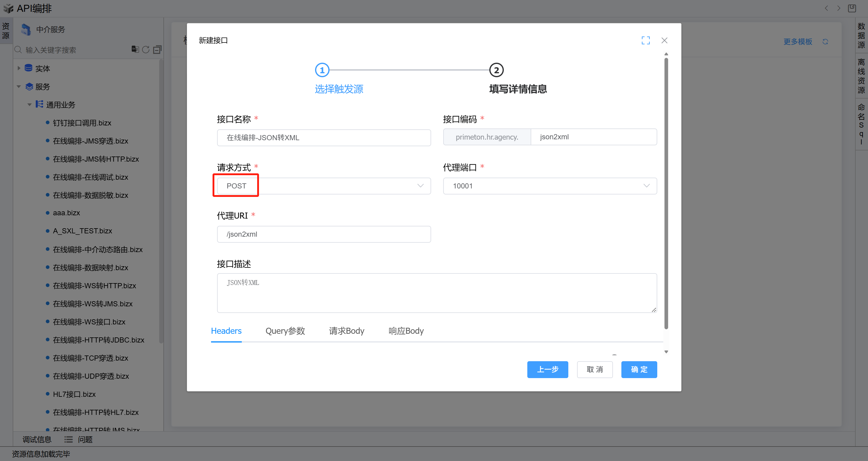Switch to the Query参数 tab
The height and width of the screenshot is (461, 868).
pyautogui.click(x=285, y=331)
